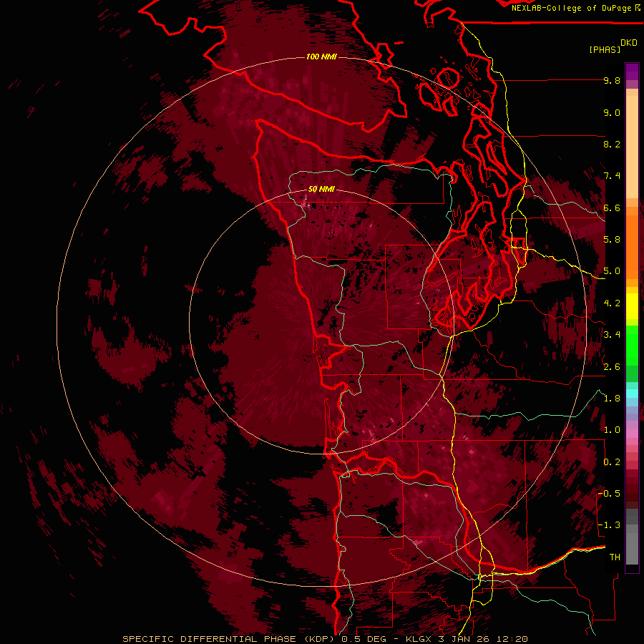The height and width of the screenshot is (644, 644).
Task: Click the -1.3 legend scale value
Action: click(x=609, y=525)
